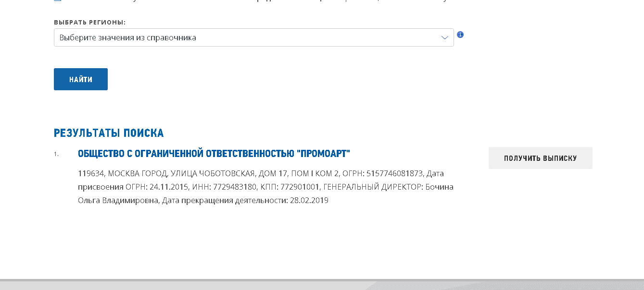Click the ОГРН number 5157746081873
The image size is (644, 290).
click(x=395, y=173)
